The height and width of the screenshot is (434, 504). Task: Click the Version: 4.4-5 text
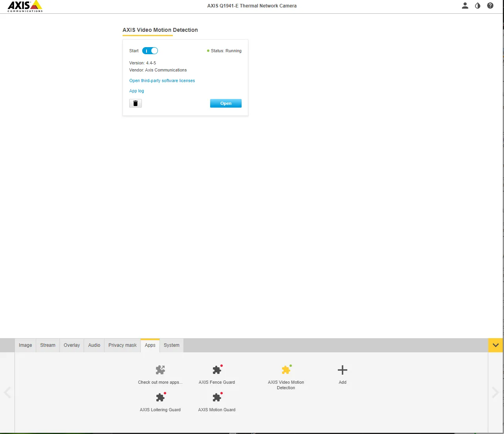click(143, 63)
